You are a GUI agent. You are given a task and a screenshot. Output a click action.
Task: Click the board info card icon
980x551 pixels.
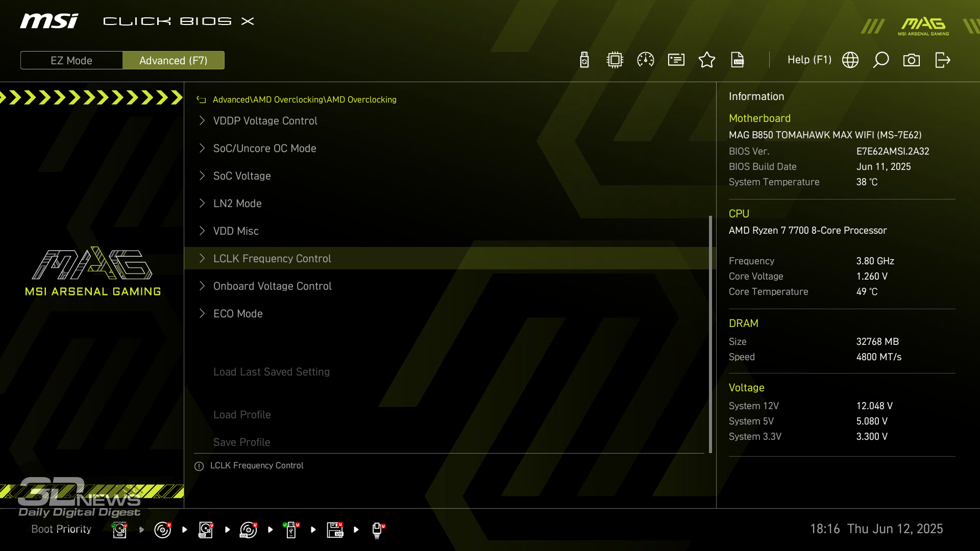(x=676, y=60)
